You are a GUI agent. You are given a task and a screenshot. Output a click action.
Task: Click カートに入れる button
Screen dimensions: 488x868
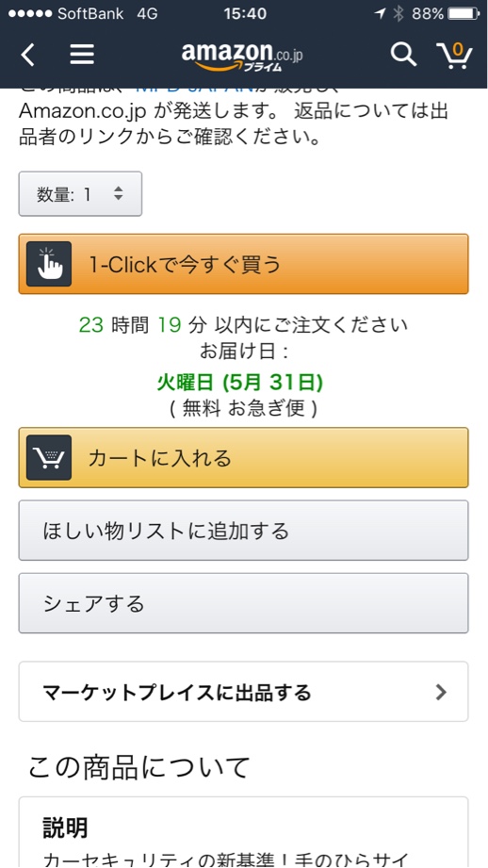coord(243,457)
